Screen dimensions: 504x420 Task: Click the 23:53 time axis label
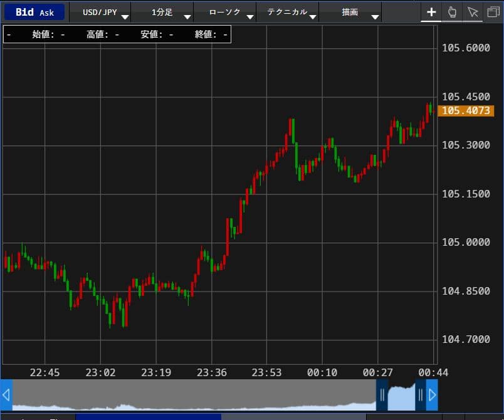266,372
